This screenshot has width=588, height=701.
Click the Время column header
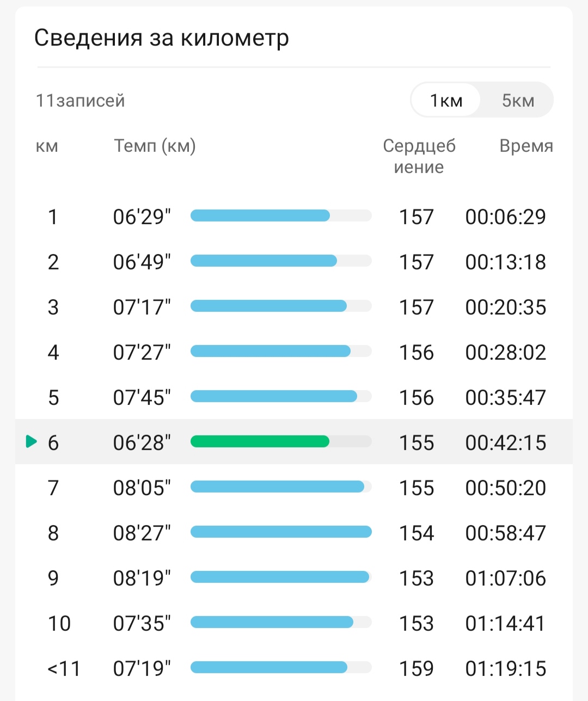click(526, 146)
